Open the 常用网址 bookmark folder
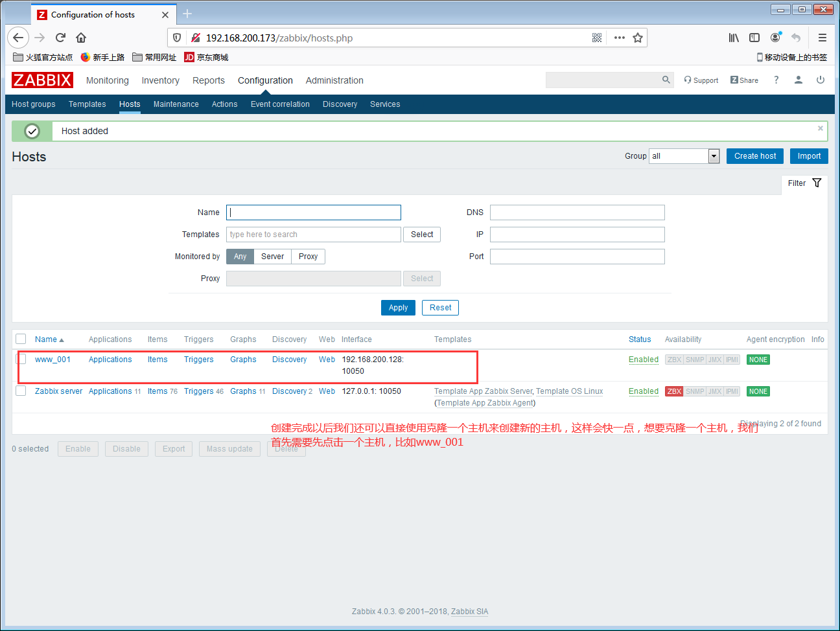This screenshot has height=631, width=840. coord(154,57)
